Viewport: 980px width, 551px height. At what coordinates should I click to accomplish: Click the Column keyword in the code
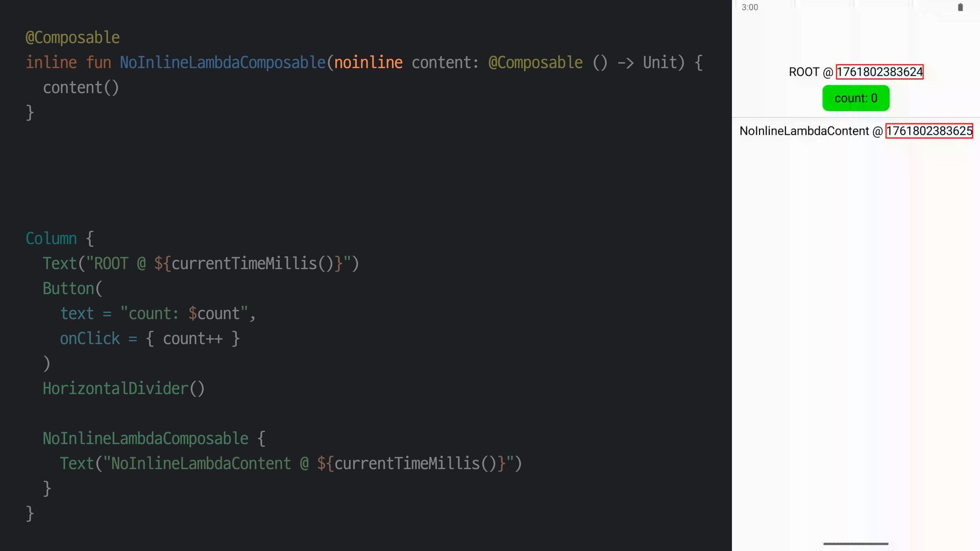[x=51, y=238]
